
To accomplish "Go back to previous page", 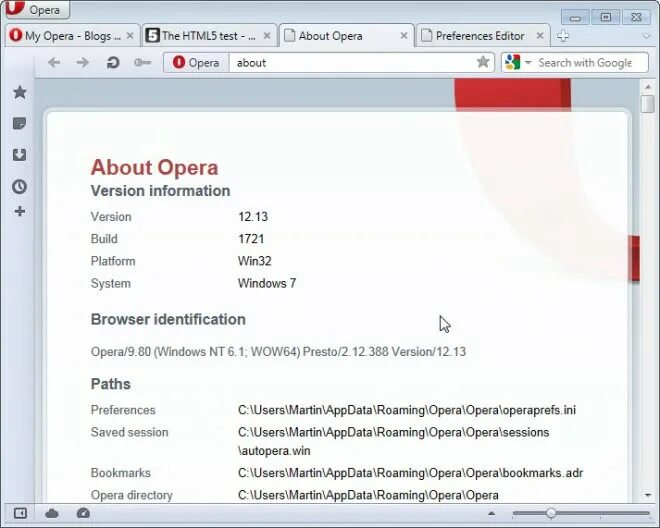I will [54, 63].
